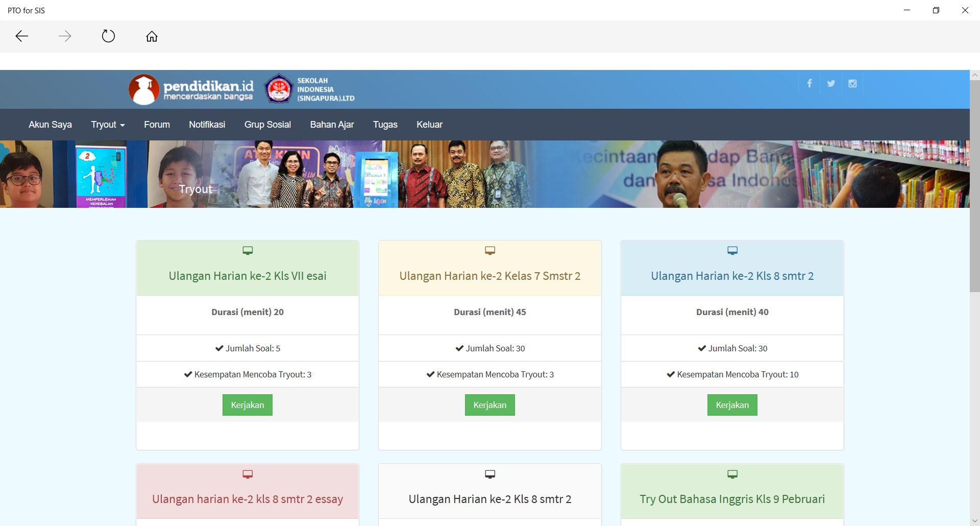This screenshot has height=526, width=980.
Task: Select white card title Ulangan Harian ke-2 Kls 8 smtr 2
Action: tap(490, 499)
